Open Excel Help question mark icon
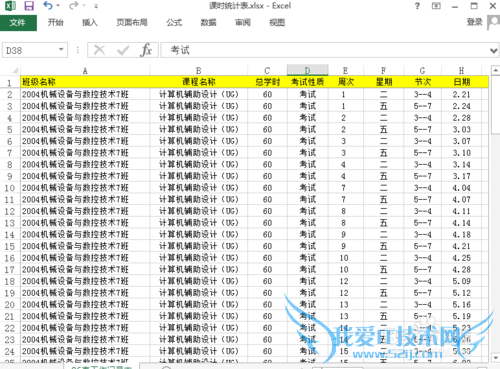The image size is (500, 369). click(417, 6)
